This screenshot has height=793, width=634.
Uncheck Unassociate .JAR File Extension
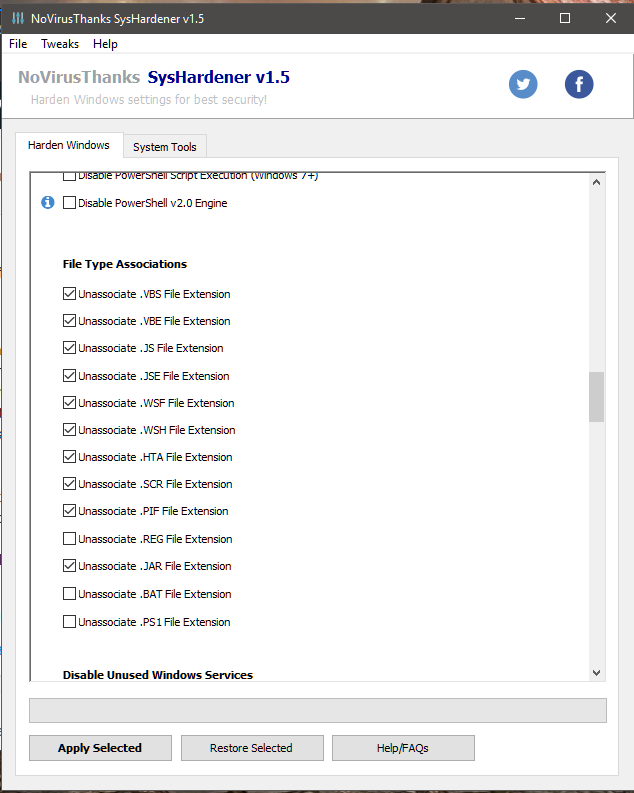pyautogui.click(x=69, y=566)
